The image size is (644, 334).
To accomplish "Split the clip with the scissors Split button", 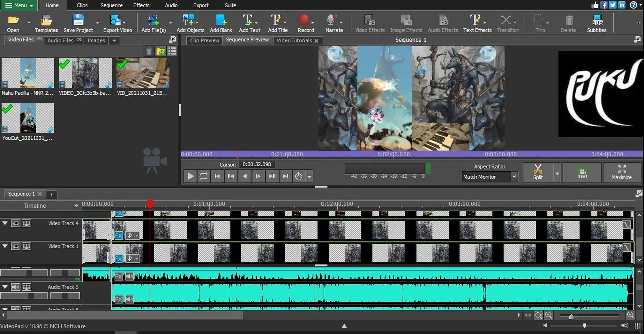I will click(x=538, y=172).
